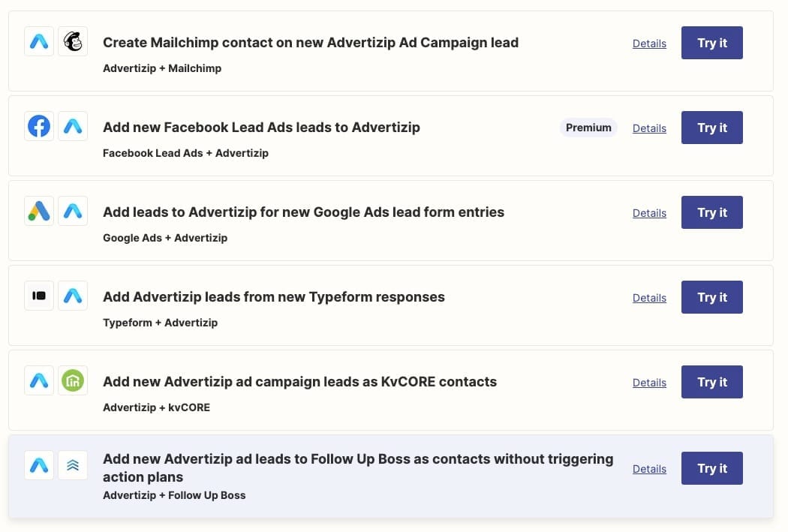Show Details for the Typeform responses integration
Screen dimensions: 788x532
(649, 298)
